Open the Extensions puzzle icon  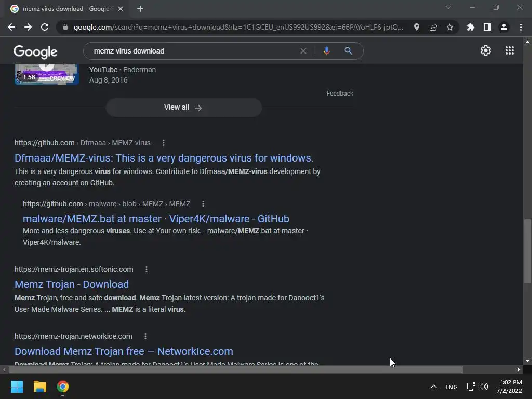[471, 27]
